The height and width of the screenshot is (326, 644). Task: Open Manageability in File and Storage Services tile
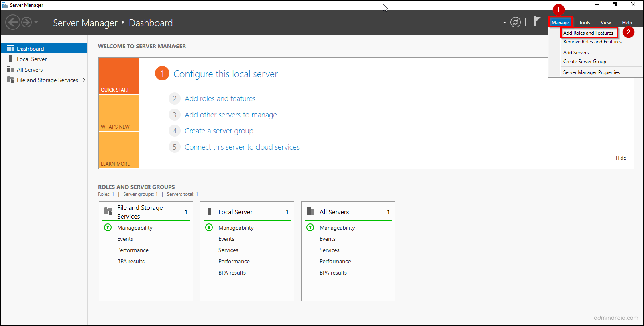click(135, 228)
